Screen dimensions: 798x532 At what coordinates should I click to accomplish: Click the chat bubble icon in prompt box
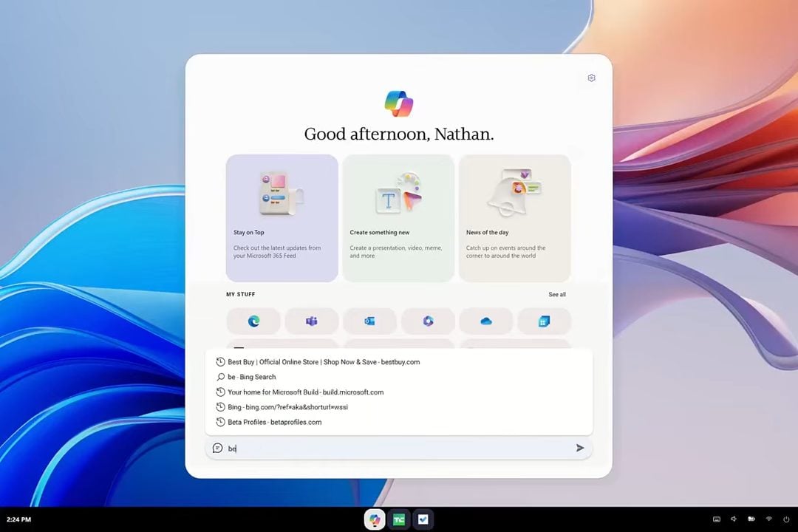pos(218,448)
